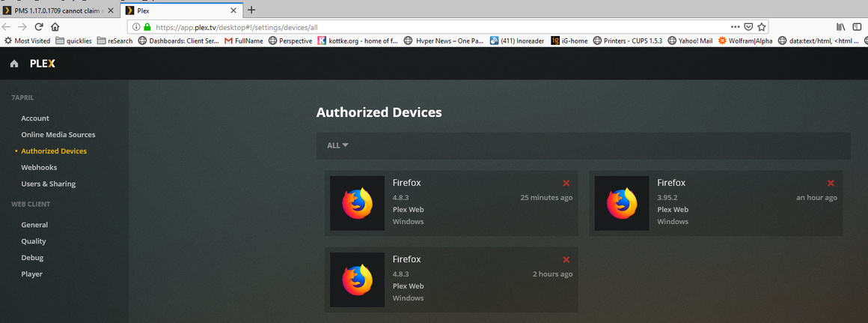
Task: Remove the Firefox device from 25 minutes ago
Action: click(x=566, y=184)
